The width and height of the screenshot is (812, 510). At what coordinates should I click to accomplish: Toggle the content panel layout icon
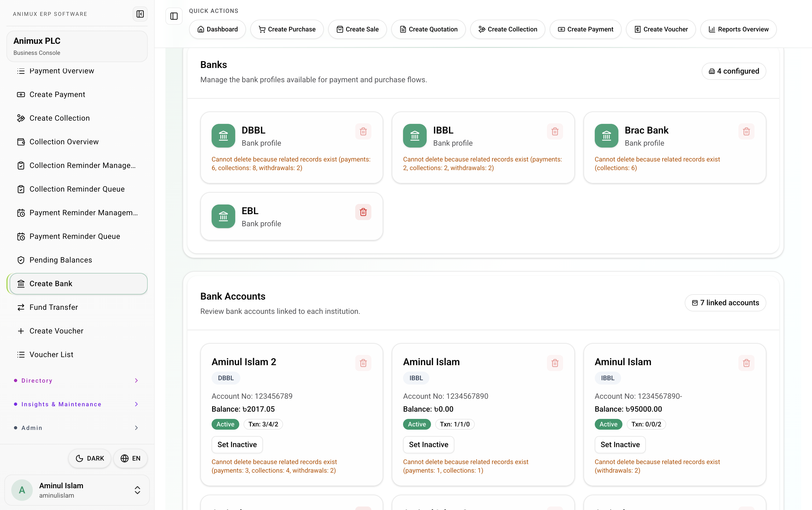[x=174, y=16]
